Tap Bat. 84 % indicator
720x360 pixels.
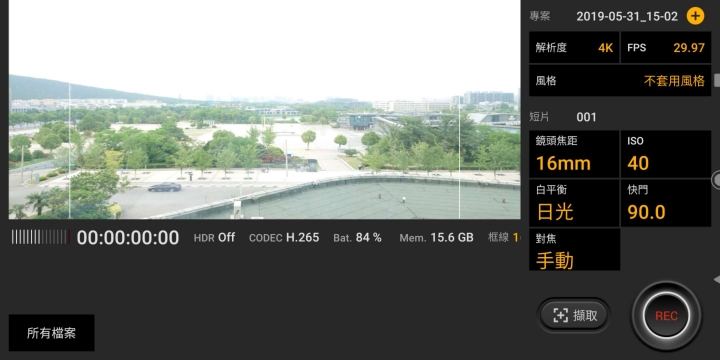pyautogui.click(x=357, y=237)
